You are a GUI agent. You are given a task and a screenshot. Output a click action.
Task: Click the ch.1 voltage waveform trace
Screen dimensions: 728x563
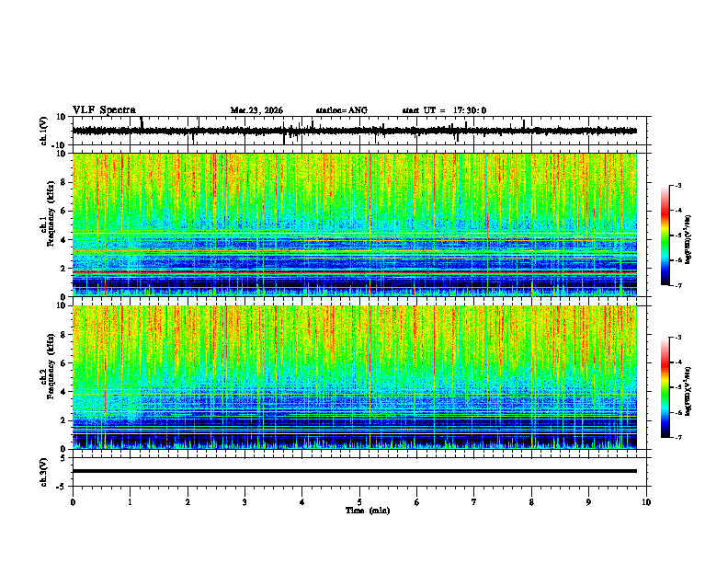click(354, 131)
